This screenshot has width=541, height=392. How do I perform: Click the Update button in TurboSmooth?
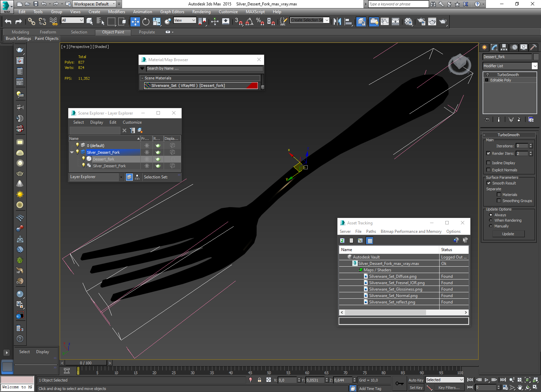508,234
